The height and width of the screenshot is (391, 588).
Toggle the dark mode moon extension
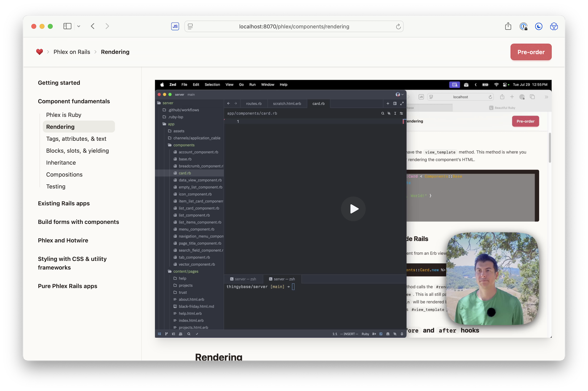click(x=539, y=26)
